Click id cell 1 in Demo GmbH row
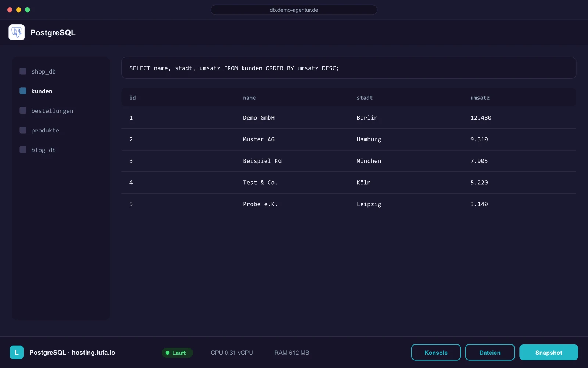588x368 pixels. coord(131,118)
